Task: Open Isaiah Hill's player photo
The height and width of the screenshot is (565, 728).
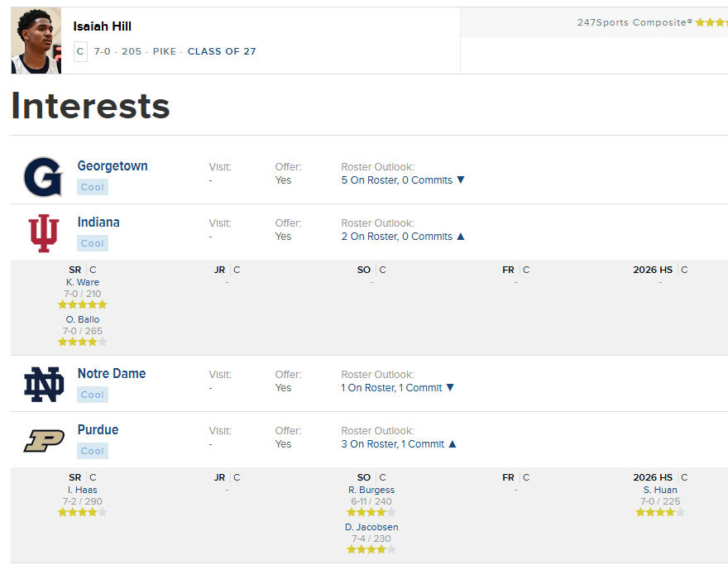Action: click(36, 41)
